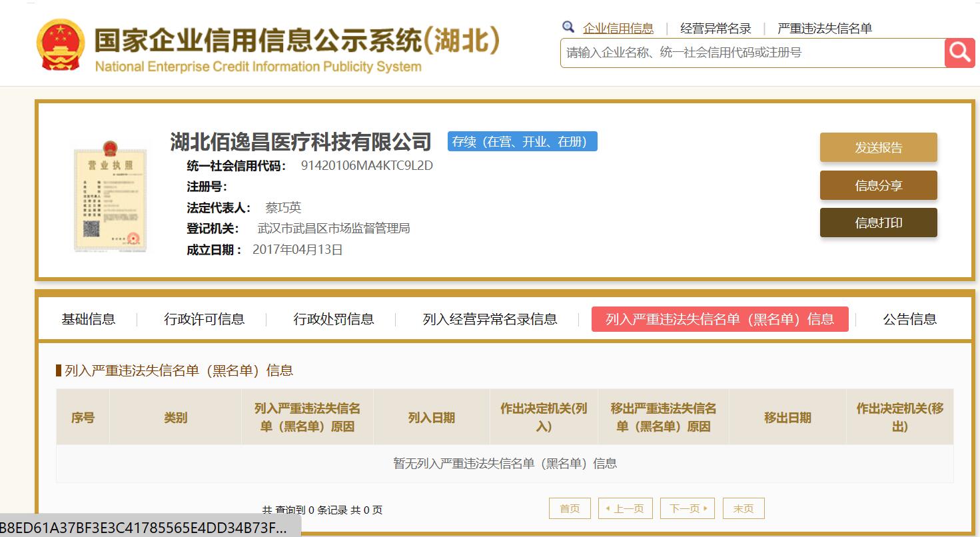Open the business license thumbnail image

[110, 197]
